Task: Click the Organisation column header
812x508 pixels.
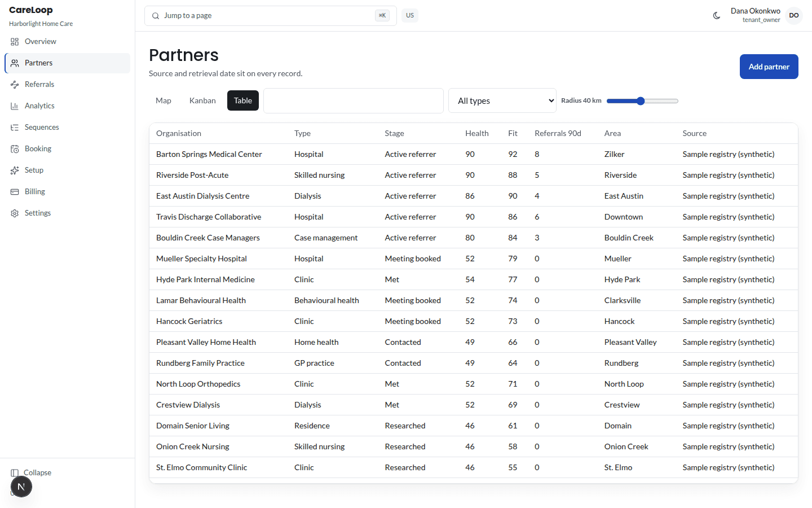Action: (x=179, y=134)
